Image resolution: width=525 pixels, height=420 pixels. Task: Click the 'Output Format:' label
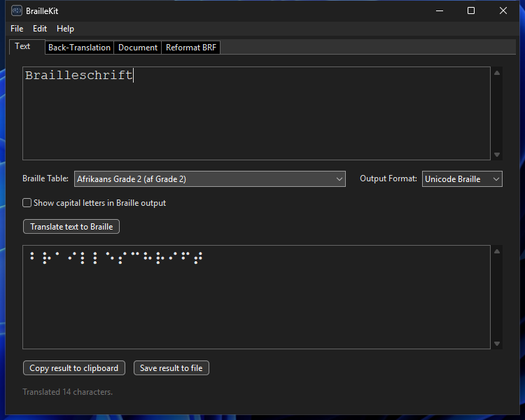[388, 178]
